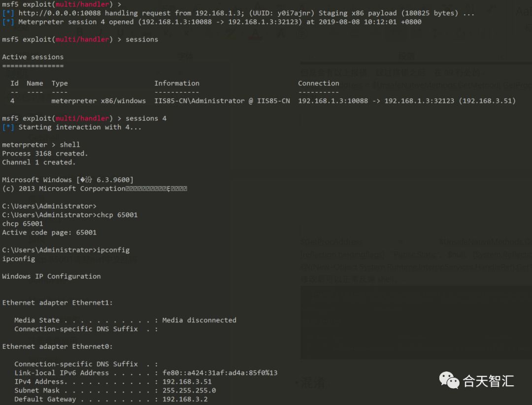Click 'Starting interaction with 4...' line

coord(71,127)
